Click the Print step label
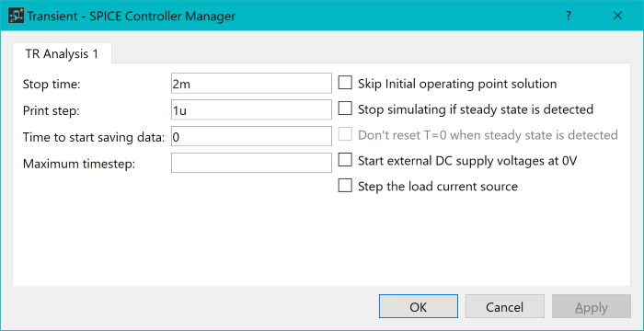 point(51,111)
